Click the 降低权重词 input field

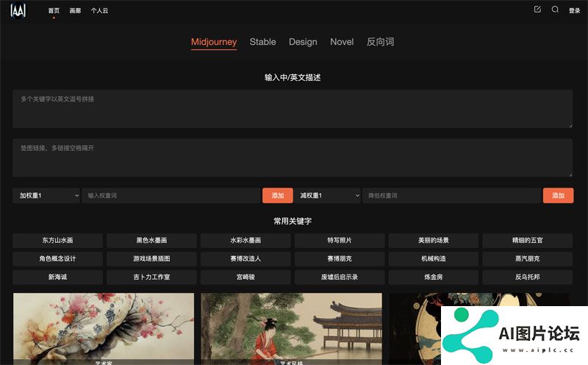[x=452, y=196]
